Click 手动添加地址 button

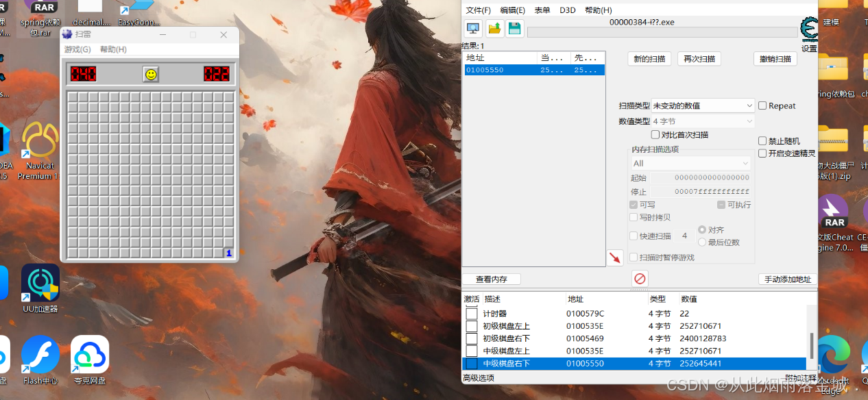tap(788, 279)
